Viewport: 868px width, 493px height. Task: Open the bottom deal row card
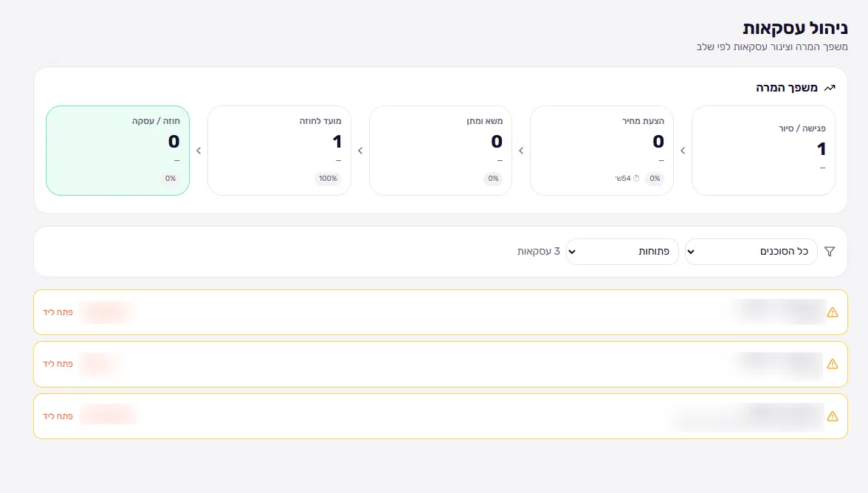point(441,416)
